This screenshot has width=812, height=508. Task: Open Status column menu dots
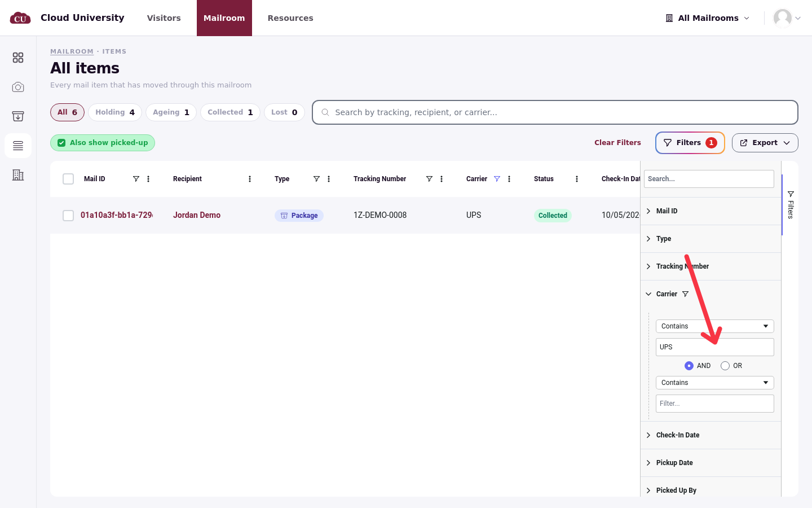click(577, 179)
